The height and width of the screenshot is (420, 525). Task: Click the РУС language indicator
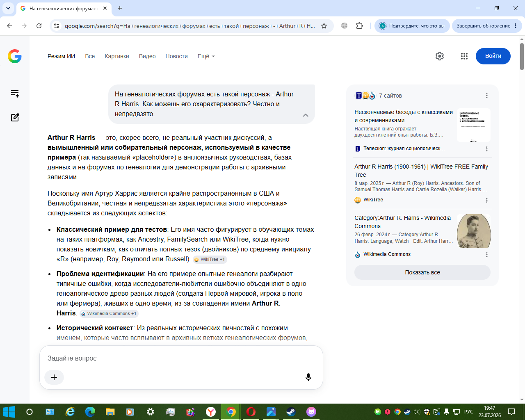click(x=469, y=412)
